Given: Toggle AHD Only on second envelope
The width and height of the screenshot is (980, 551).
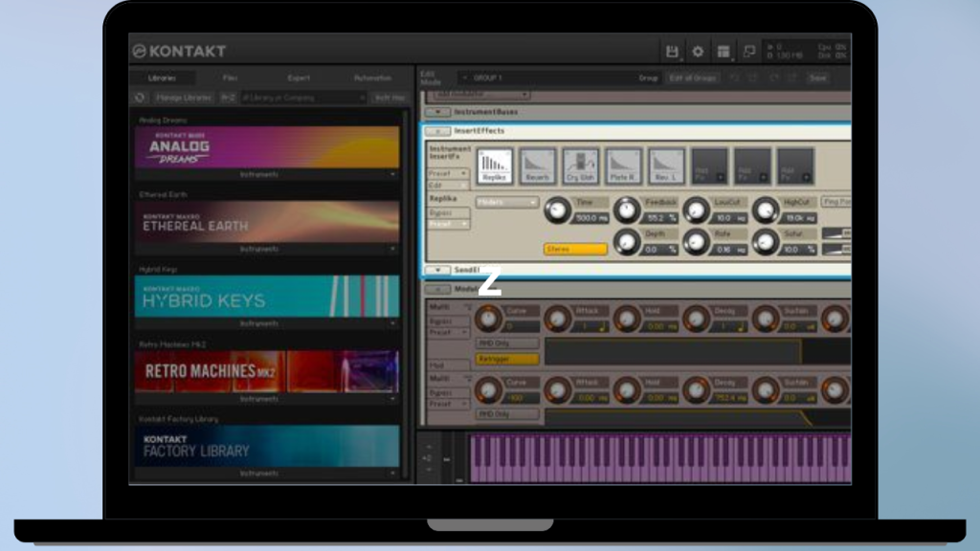Looking at the screenshot, I should tap(507, 414).
